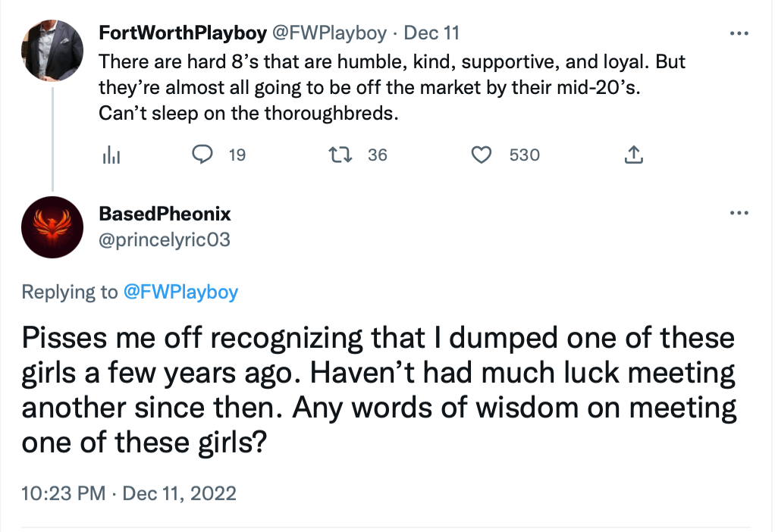Click the share upload icon
775x532 pixels.
(634, 155)
